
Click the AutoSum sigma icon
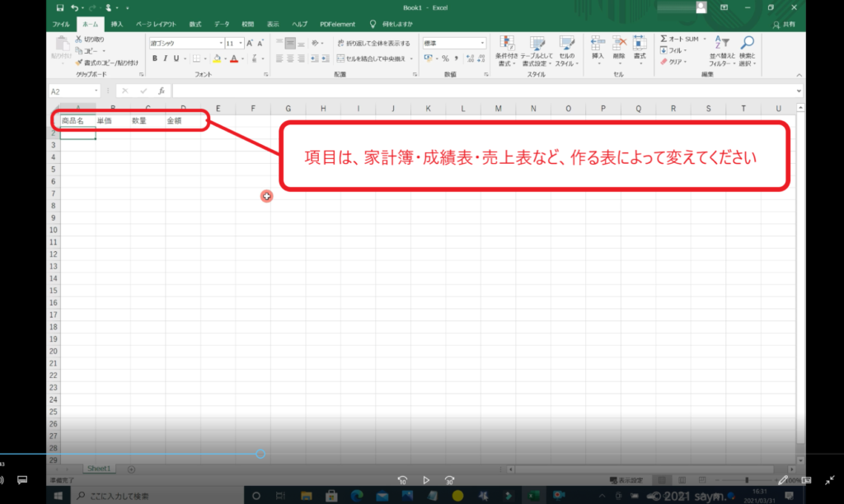664,39
